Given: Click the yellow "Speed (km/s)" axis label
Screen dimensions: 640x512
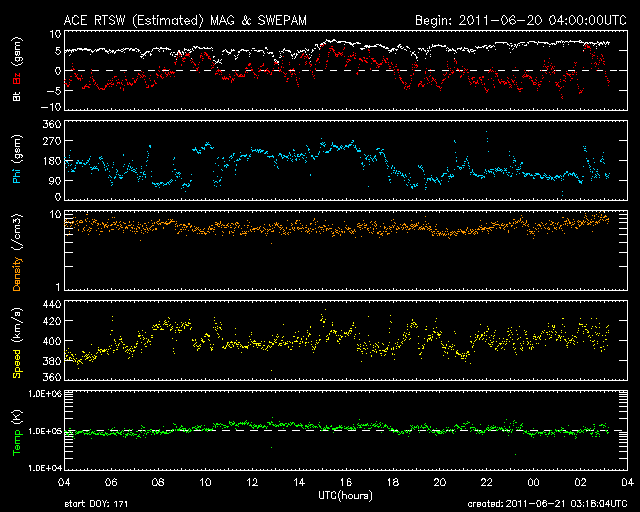Looking at the screenshot, I should (x=17, y=343).
